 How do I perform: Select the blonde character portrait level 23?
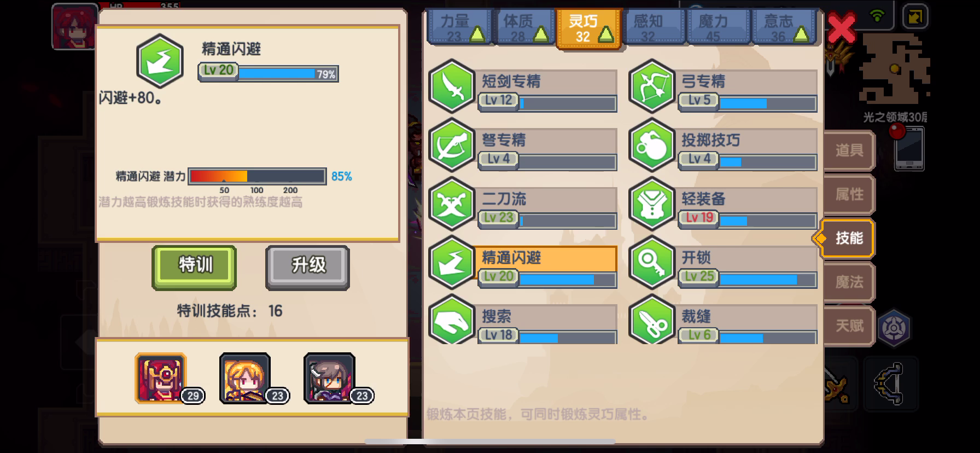tap(245, 378)
